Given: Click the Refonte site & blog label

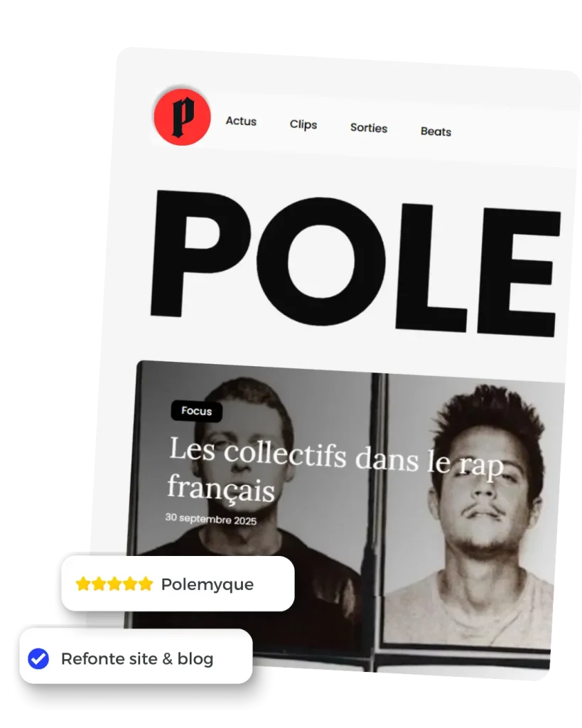Looking at the screenshot, I should 137,658.
